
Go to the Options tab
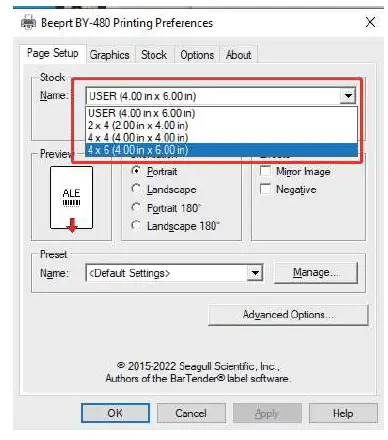(x=197, y=55)
